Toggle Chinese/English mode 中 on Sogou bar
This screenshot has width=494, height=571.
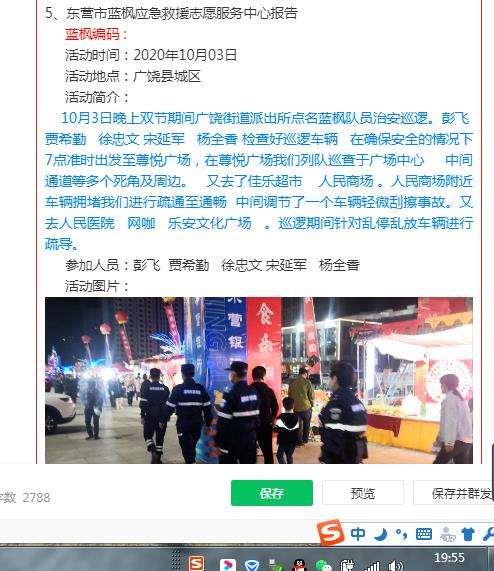click(x=357, y=534)
